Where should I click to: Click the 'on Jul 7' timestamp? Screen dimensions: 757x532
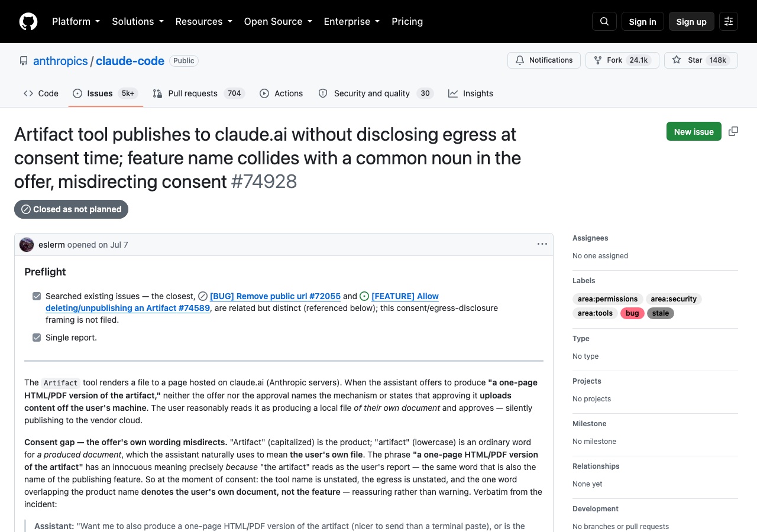coord(113,245)
